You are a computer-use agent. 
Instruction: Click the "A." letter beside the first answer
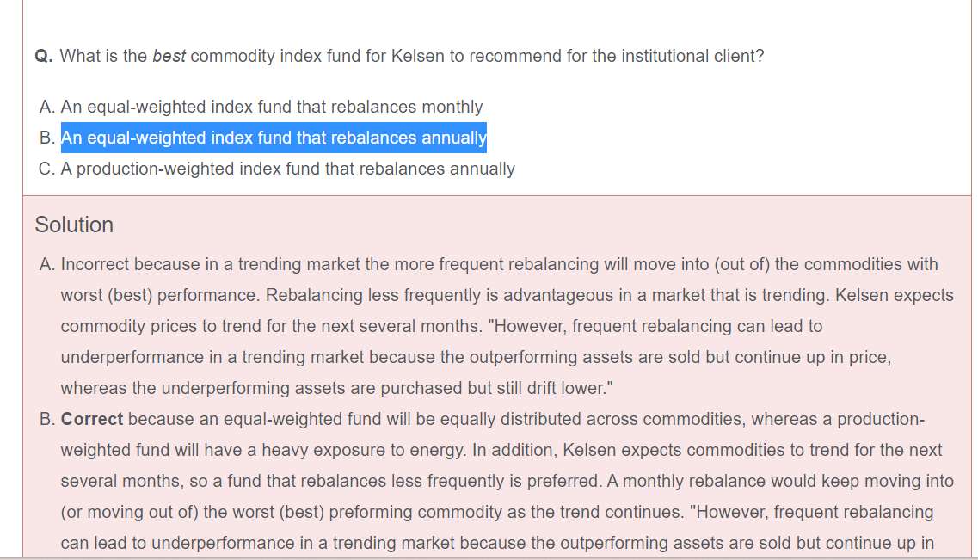(x=48, y=108)
